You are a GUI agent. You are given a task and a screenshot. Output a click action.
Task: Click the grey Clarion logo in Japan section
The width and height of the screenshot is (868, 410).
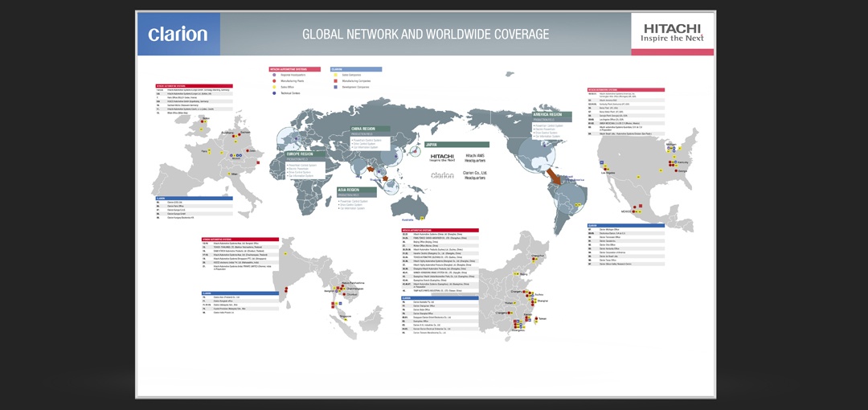tap(442, 175)
